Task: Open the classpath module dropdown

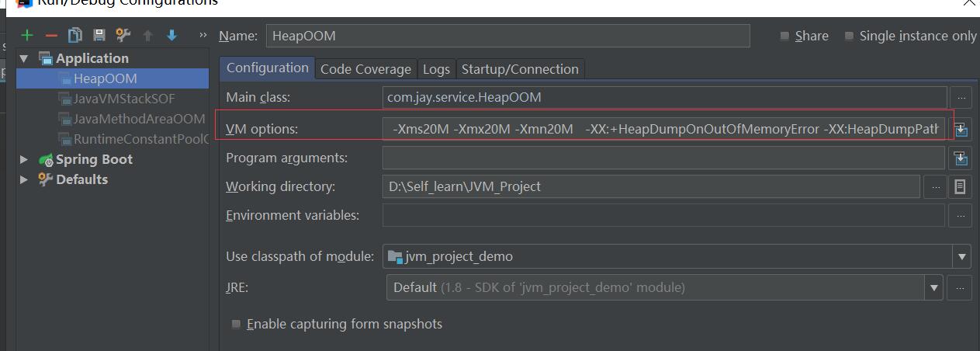Action: click(962, 256)
